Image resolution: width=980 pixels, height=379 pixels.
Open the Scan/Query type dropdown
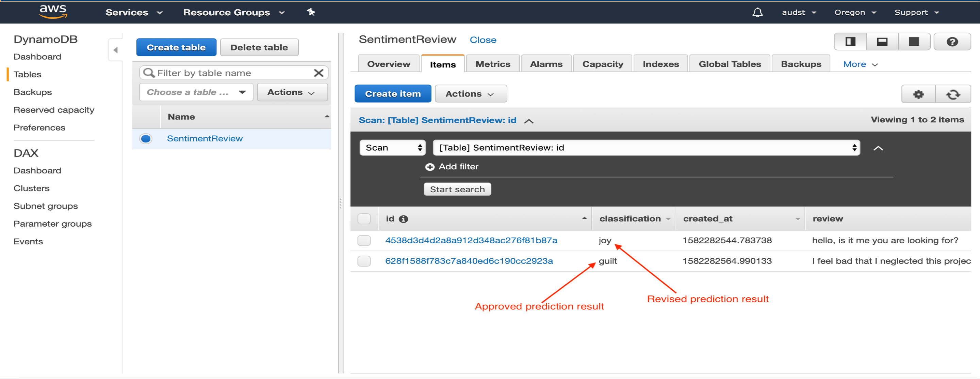point(392,148)
